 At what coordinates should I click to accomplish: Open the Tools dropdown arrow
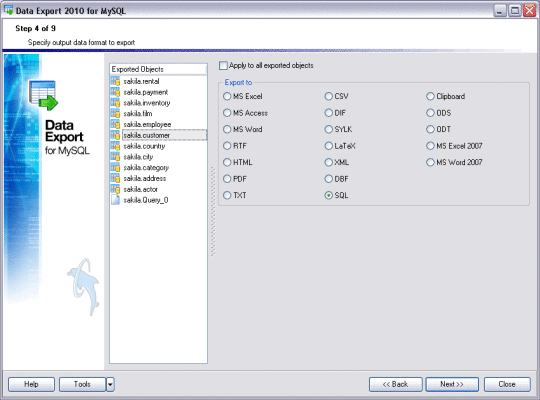tap(110, 384)
